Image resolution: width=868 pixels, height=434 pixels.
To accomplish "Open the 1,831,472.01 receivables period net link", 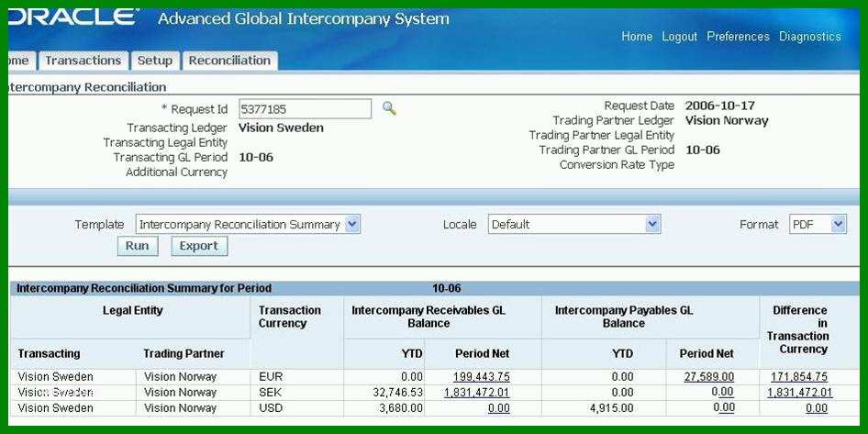I will 477,393.
